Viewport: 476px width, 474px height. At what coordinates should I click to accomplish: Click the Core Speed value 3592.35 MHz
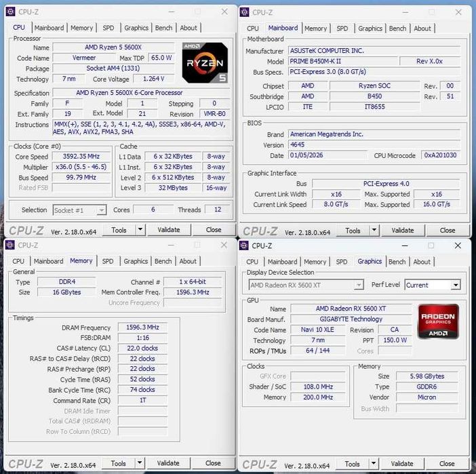[x=81, y=157]
